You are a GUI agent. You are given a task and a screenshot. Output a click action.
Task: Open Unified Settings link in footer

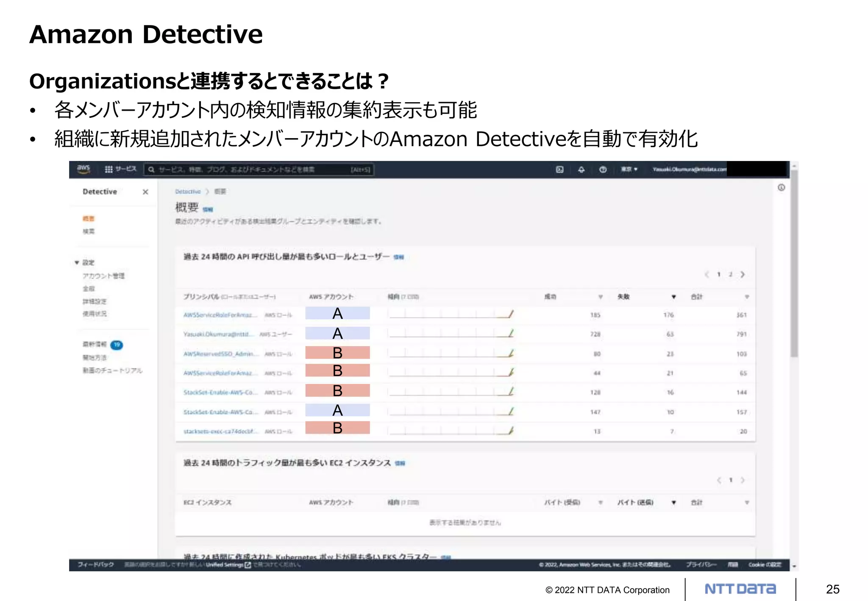pyautogui.click(x=228, y=565)
